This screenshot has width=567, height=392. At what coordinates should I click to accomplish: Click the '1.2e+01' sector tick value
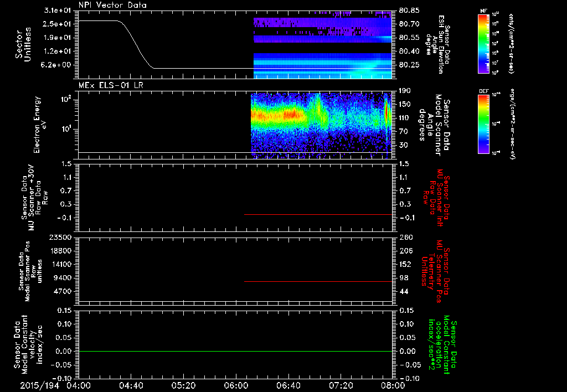pyautogui.click(x=58, y=51)
